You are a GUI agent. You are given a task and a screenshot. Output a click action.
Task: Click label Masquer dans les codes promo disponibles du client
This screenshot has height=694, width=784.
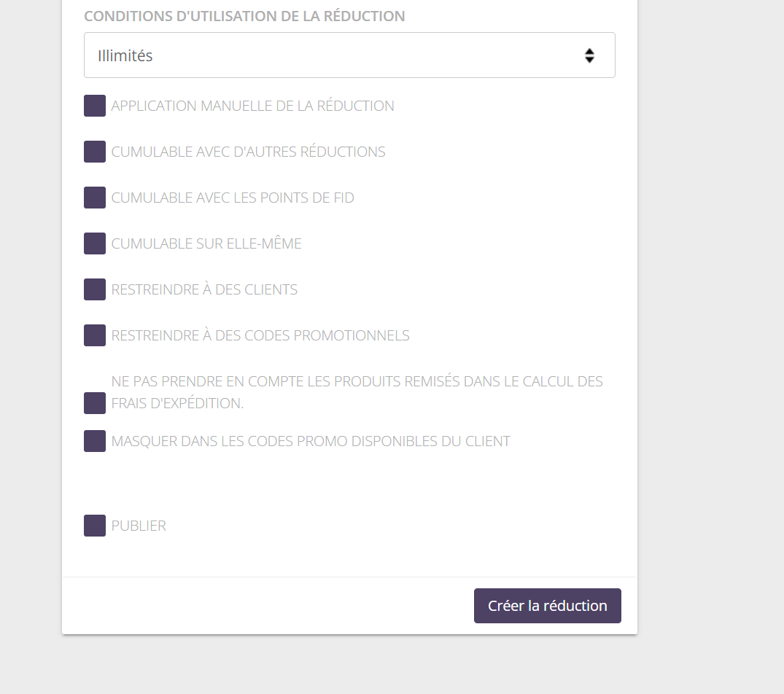[311, 441]
